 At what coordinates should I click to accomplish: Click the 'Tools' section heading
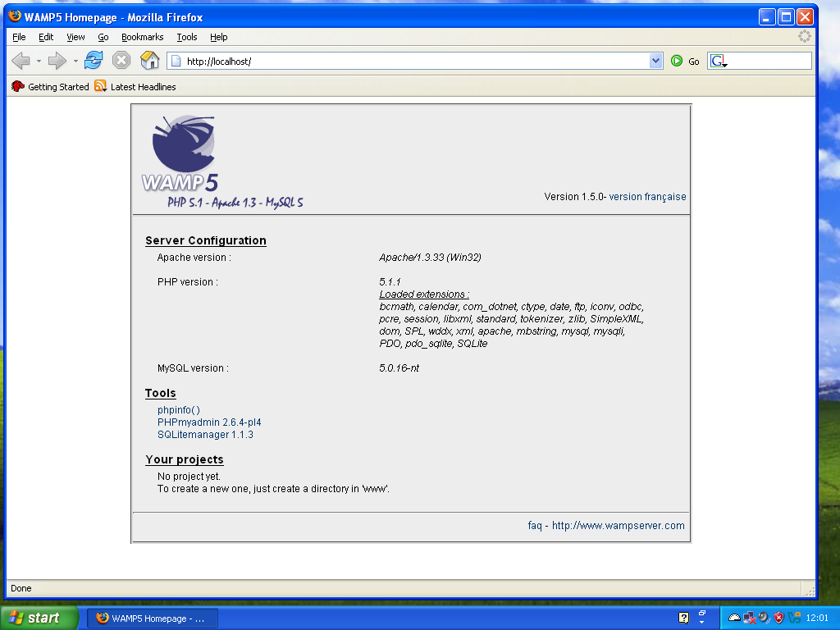click(x=160, y=393)
